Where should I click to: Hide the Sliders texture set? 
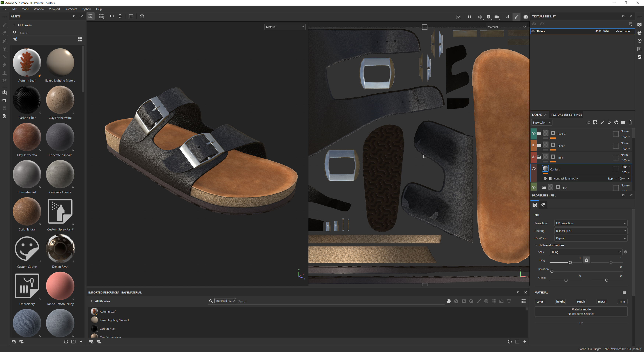coord(533,31)
